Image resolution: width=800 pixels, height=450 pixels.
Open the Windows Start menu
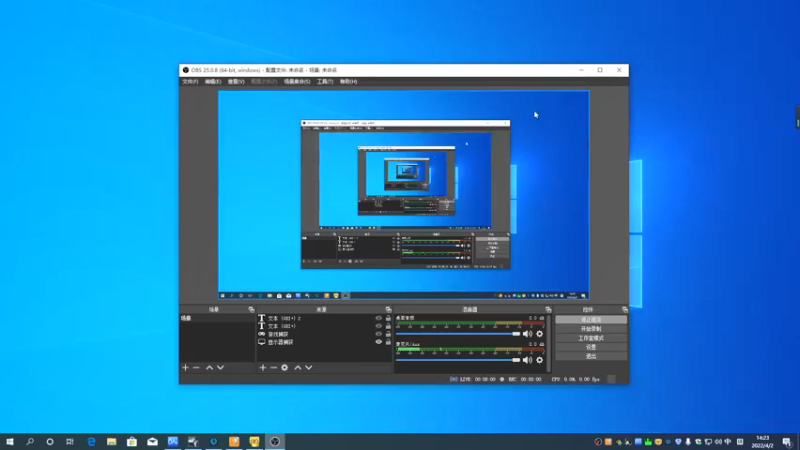[10, 441]
